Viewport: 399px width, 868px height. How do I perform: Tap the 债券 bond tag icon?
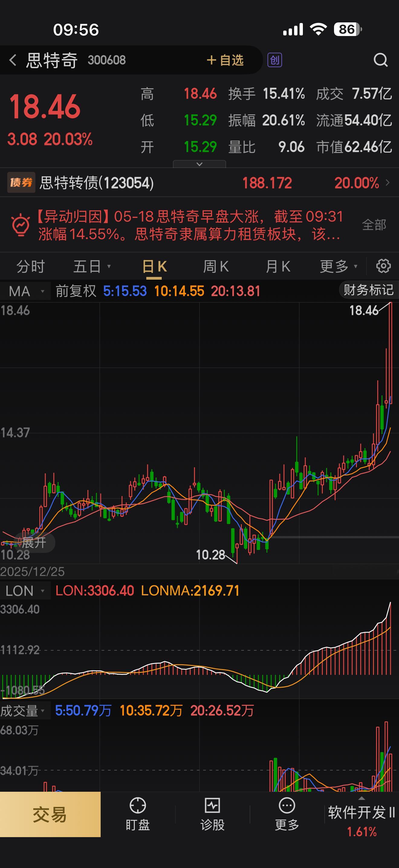pyautogui.click(x=21, y=182)
